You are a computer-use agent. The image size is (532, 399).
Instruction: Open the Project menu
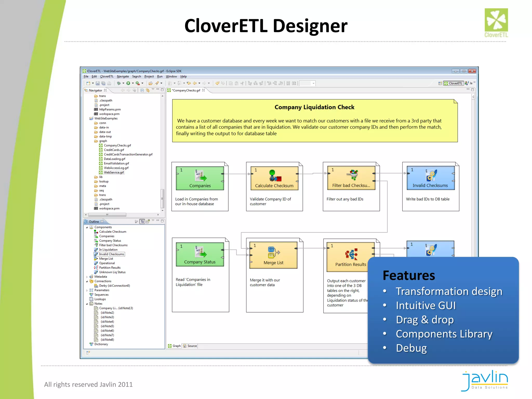point(149,77)
